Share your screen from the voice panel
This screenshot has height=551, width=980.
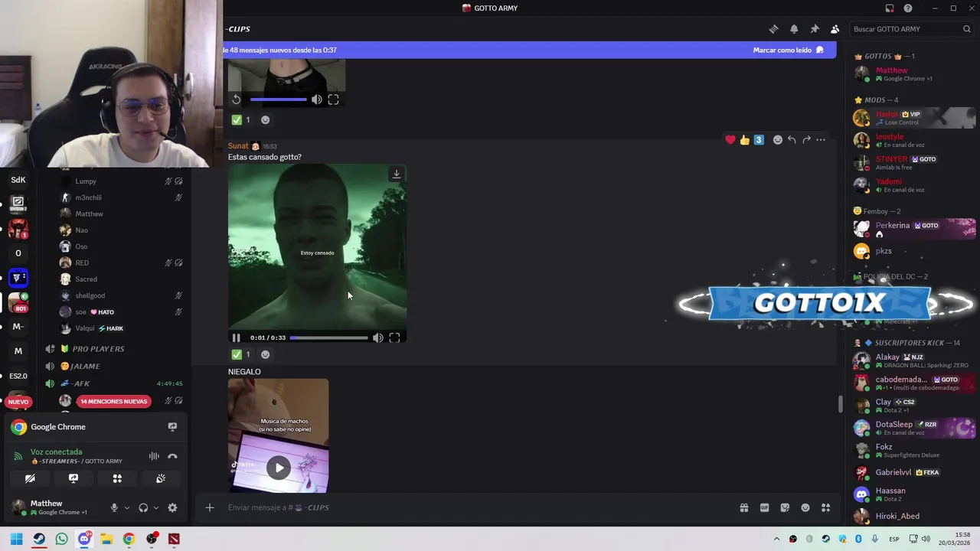click(73, 478)
